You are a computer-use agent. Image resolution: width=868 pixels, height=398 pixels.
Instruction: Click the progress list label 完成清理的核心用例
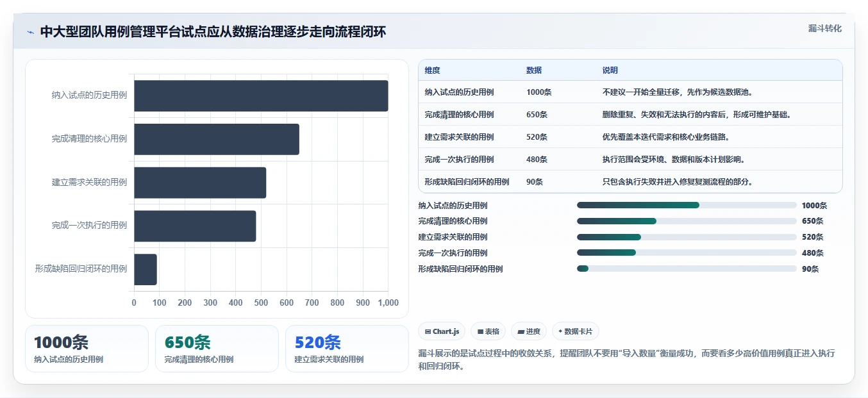(x=453, y=221)
